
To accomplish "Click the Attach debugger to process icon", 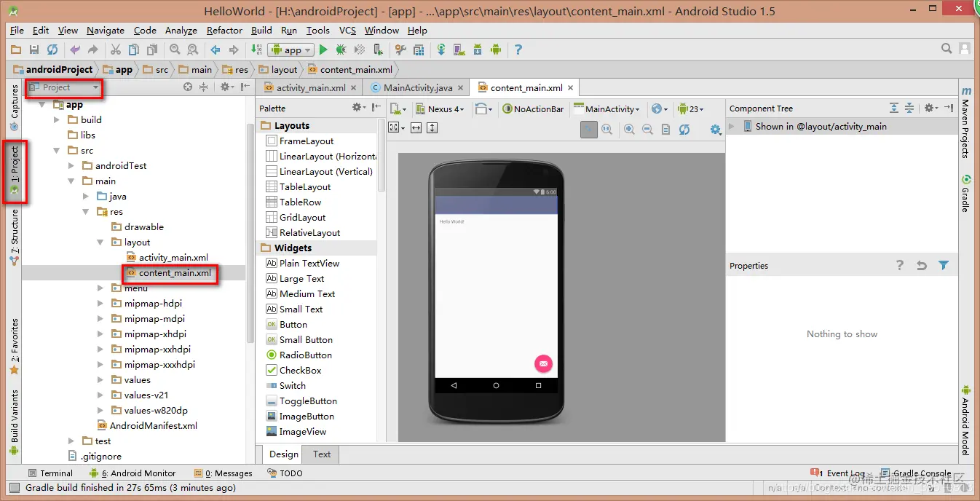I will [x=378, y=50].
